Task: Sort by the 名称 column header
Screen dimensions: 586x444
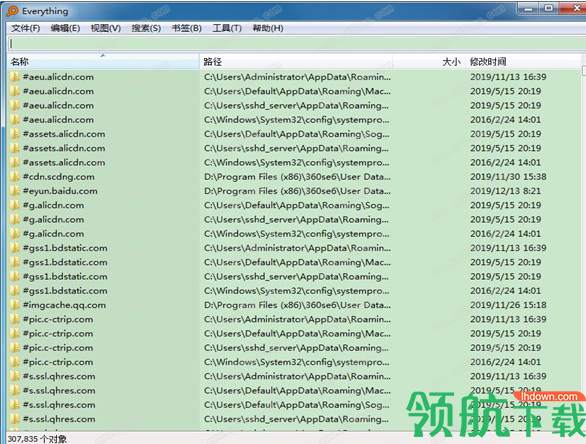Action: click(104, 62)
